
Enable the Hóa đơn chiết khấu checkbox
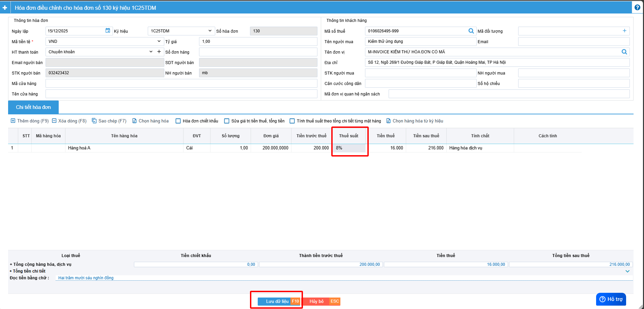click(x=178, y=121)
